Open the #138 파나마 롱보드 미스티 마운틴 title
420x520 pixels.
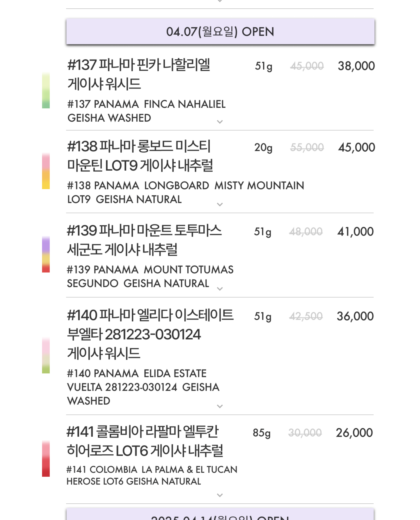pos(140,156)
